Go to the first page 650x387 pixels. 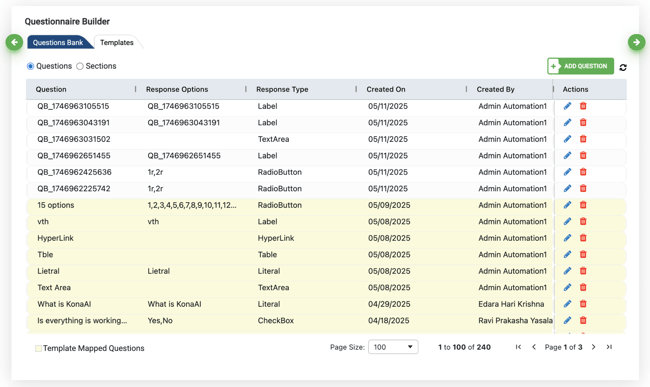pyautogui.click(x=518, y=347)
